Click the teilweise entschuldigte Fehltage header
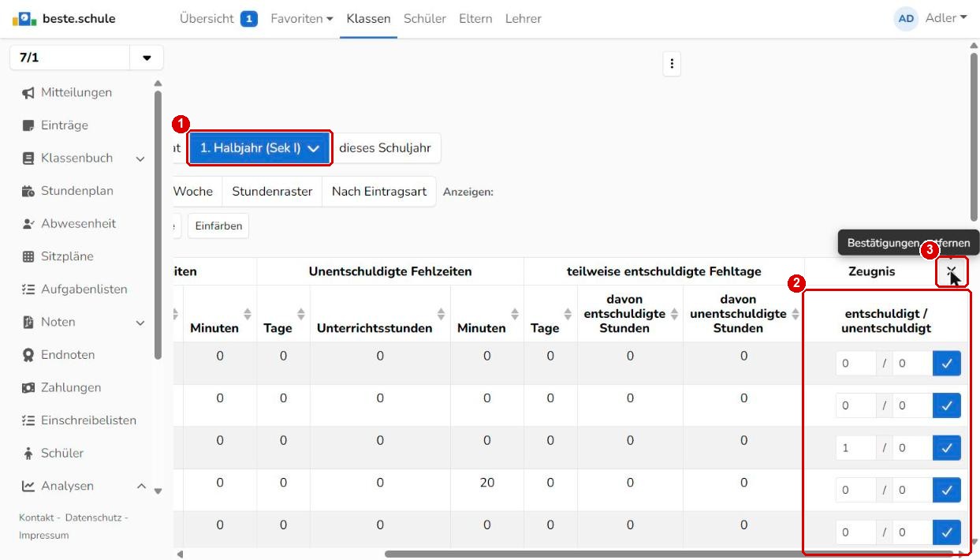The height and width of the screenshot is (560, 980). tap(664, 271)
